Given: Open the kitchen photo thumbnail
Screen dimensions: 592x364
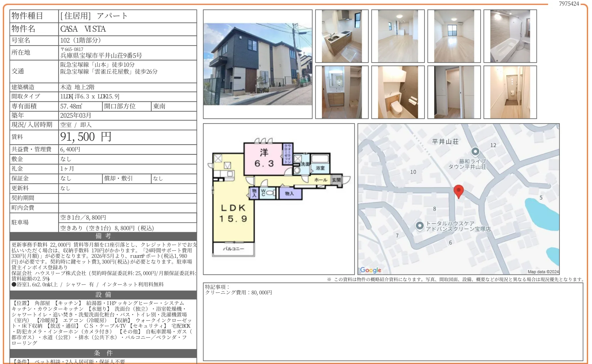Looking at the screenshot, I should [341, 36].
